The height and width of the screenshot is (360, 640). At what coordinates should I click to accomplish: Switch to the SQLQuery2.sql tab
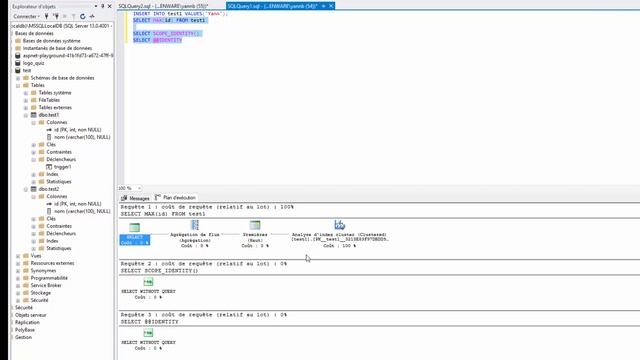(x=163, y=6)
